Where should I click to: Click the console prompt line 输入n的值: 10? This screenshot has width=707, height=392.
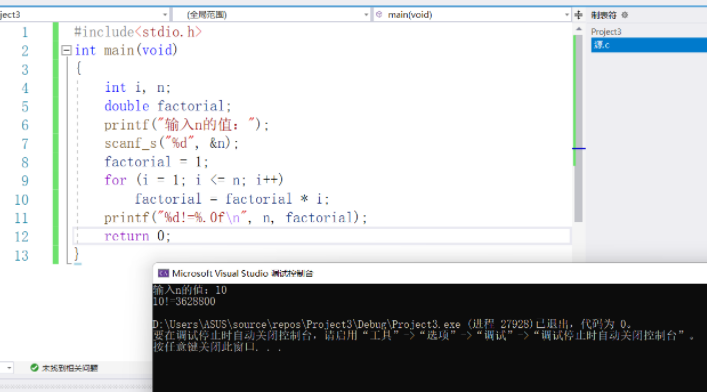click(190, 290)
